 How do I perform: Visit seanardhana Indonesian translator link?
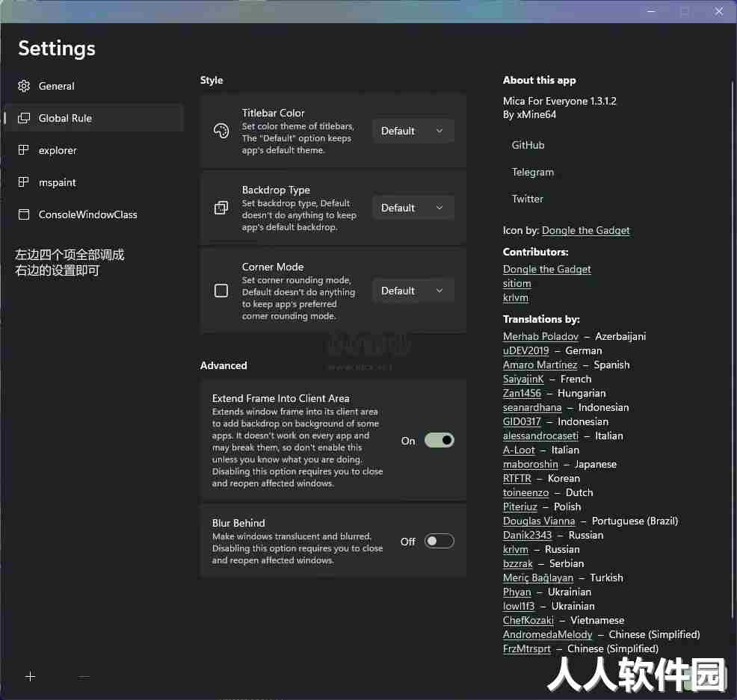pyautogui.click(x=532, y=407)
